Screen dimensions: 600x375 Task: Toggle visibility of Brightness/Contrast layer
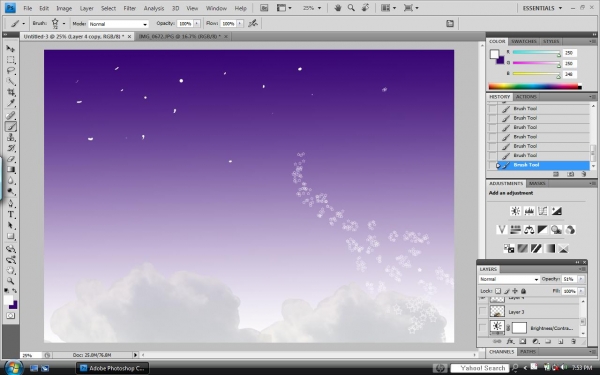coord(483,328)
